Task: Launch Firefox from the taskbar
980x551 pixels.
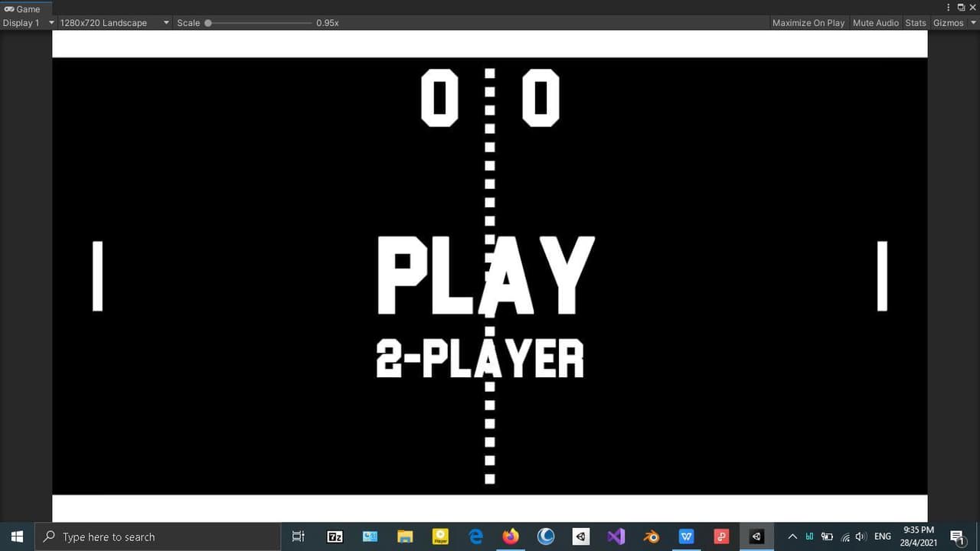Action: pos(511,536)
